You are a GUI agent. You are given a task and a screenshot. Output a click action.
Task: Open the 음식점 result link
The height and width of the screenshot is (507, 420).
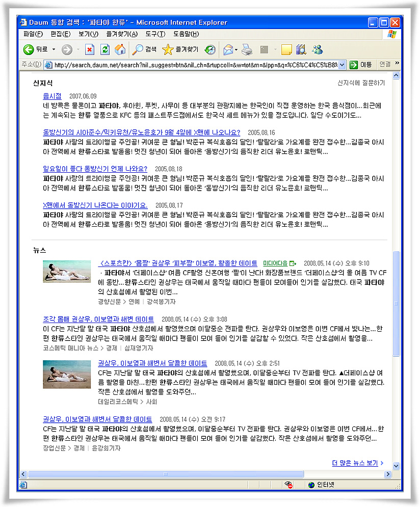point(52,96)
